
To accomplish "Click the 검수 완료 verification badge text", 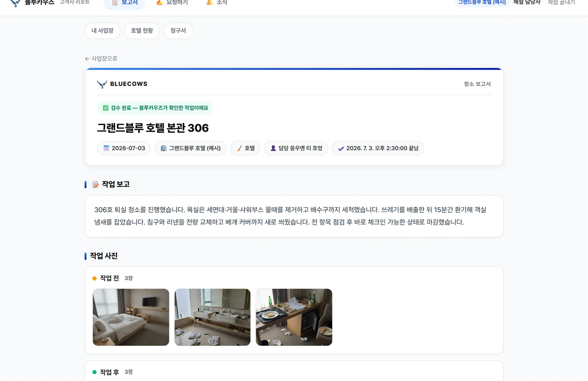I will (159, 108).
